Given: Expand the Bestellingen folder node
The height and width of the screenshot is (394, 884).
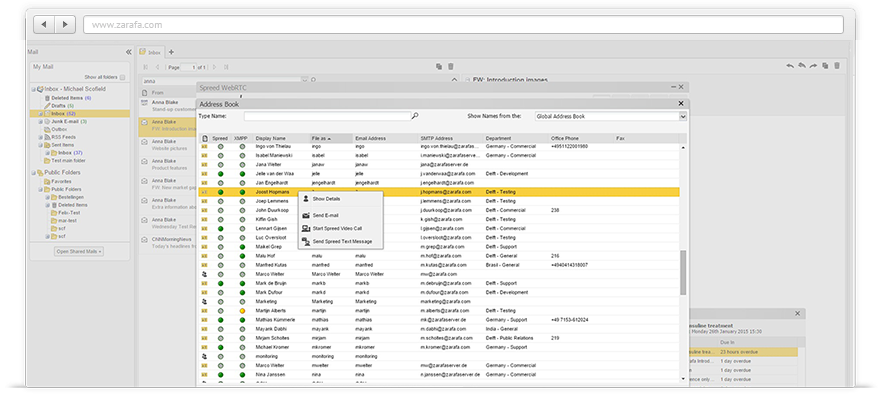Looking at the screenshot, I should click(47, 197).
